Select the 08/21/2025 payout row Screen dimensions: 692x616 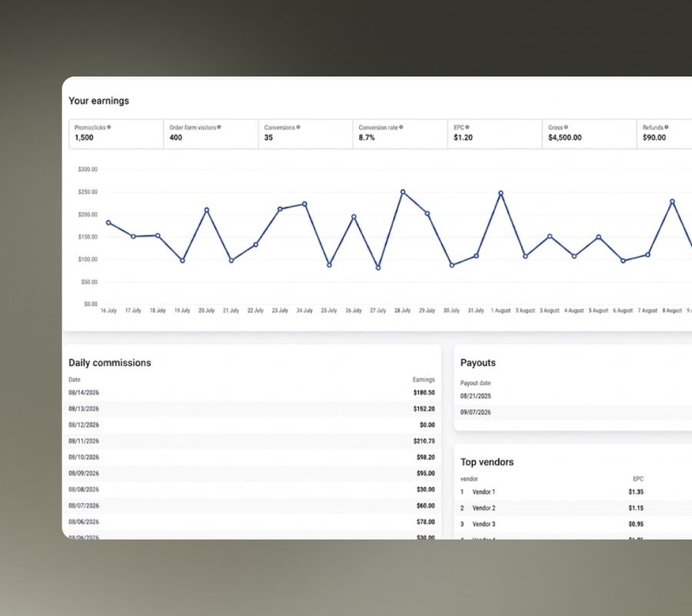574,396
